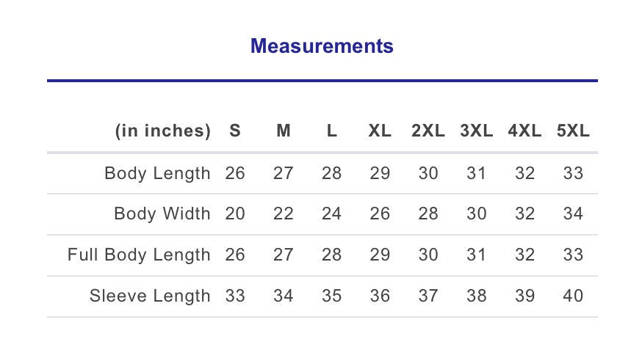Click the S size column header

coord(235,131)
